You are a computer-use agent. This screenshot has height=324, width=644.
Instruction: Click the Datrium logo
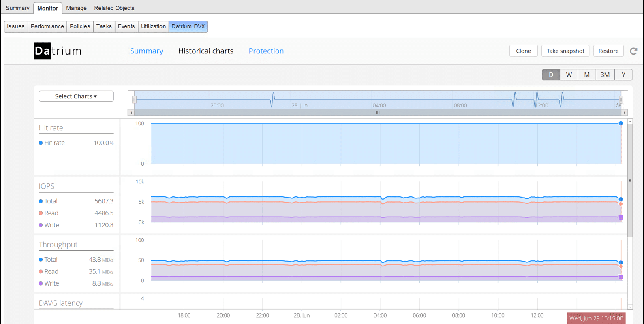(x=58, y=51)
